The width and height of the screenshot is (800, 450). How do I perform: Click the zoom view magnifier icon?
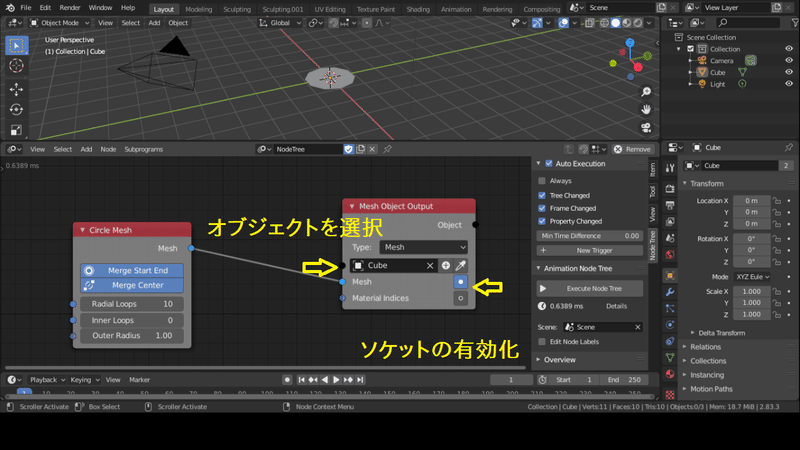point(646,92)
